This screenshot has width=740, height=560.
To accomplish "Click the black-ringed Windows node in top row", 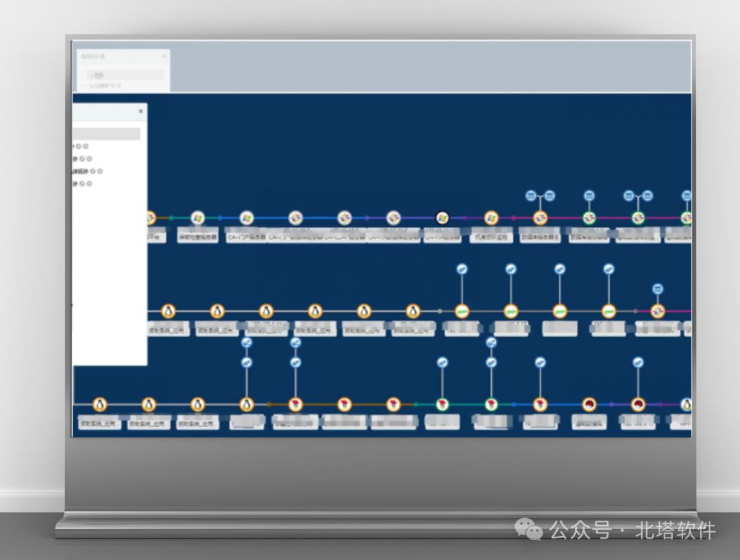I will point(442,218).
